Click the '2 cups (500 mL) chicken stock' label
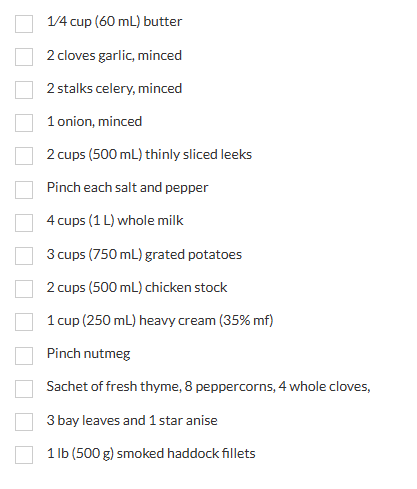 137,287
